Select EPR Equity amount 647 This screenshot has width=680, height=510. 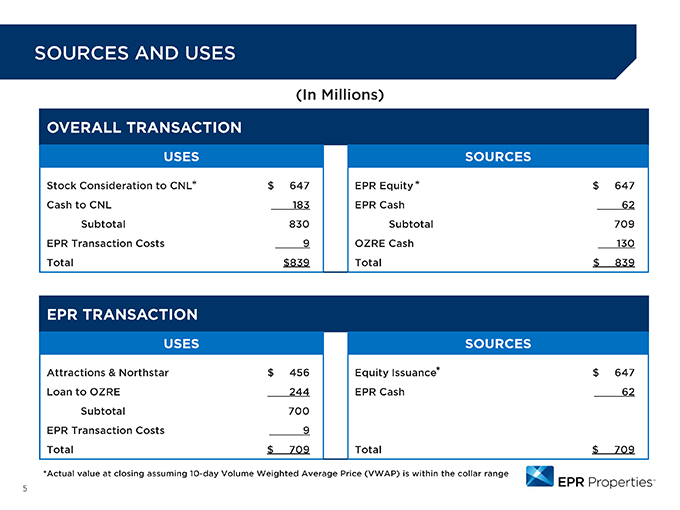coord(624,186)
